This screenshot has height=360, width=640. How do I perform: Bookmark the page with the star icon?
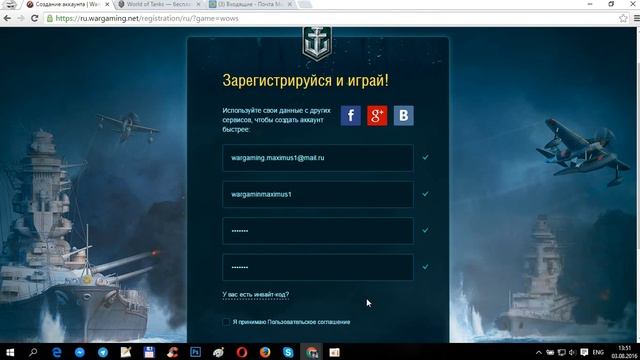(623, 18)
